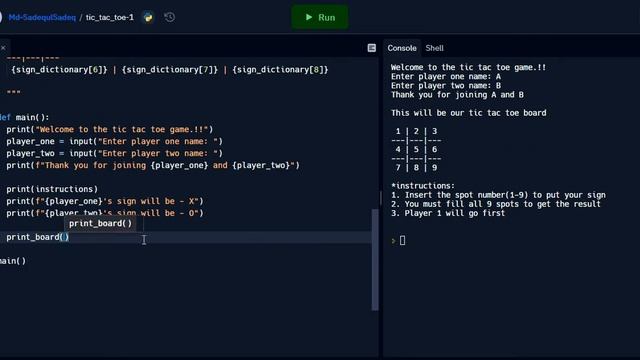640x360 pixels.
Task: Click the sign_dictionary[6] template line
Action: (x=169, y=70)
